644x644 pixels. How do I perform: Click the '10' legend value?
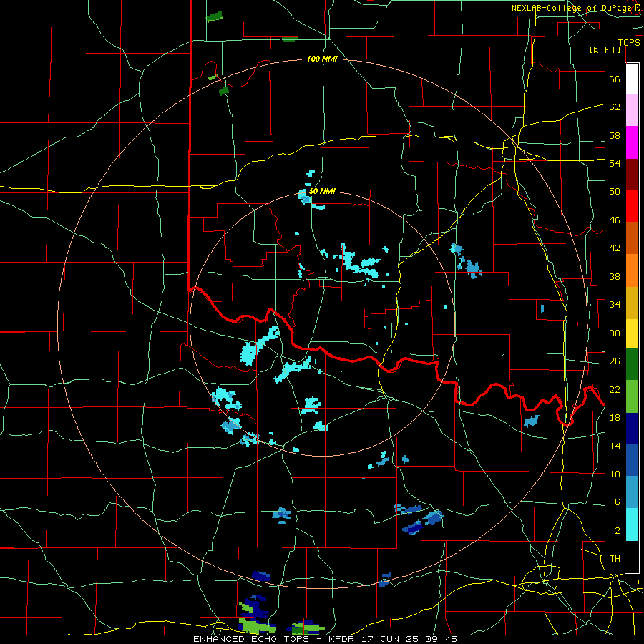coord(615,474)
